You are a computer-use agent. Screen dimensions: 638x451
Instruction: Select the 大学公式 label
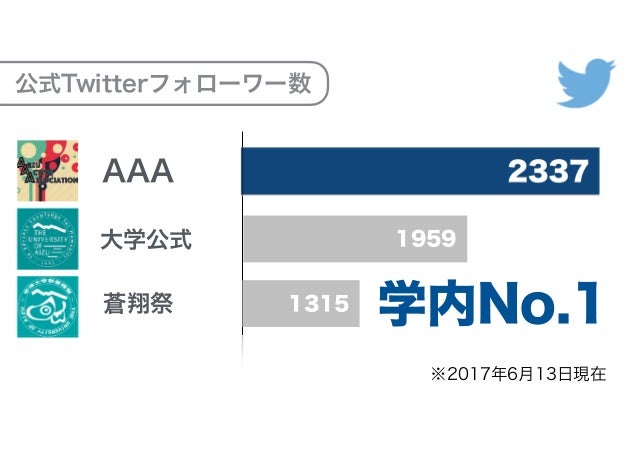(146, 239)
